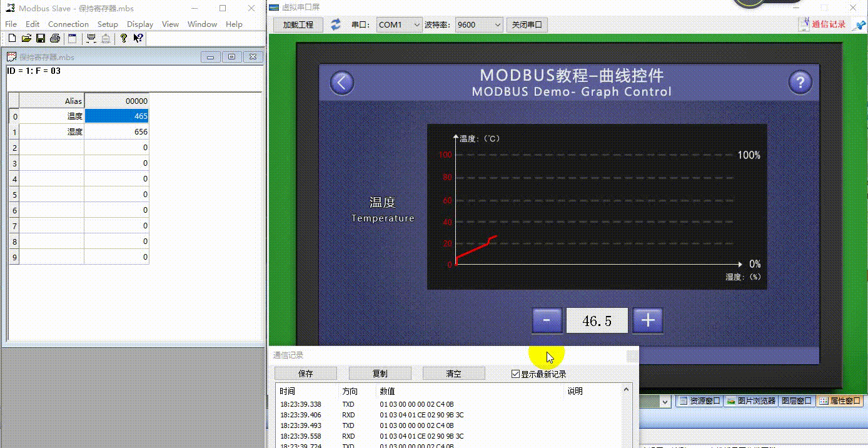Click the 关闭串口 button
Image resolution: width=868 pixels, height=448 pixels.
point(527,24)
